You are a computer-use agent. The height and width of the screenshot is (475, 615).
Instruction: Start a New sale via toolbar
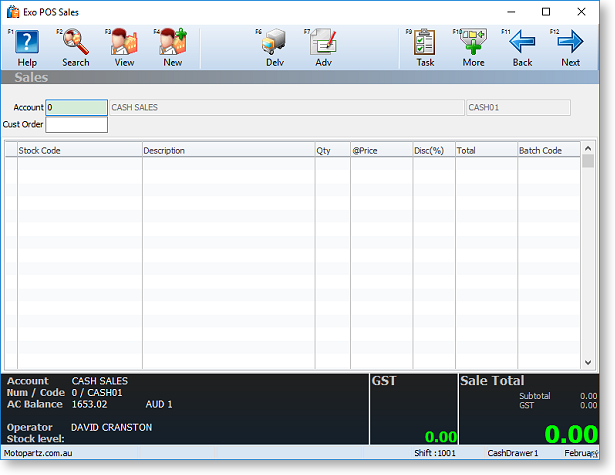173,44
